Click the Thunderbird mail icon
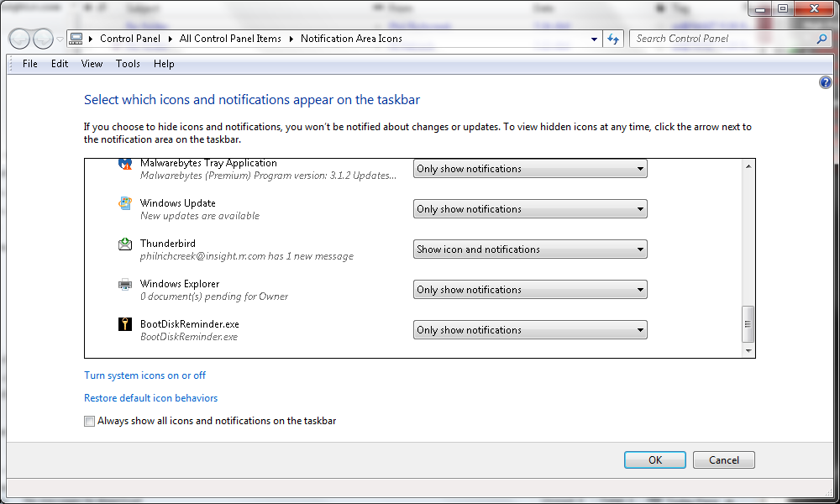840x504 pixels. [x=125, y=244]
